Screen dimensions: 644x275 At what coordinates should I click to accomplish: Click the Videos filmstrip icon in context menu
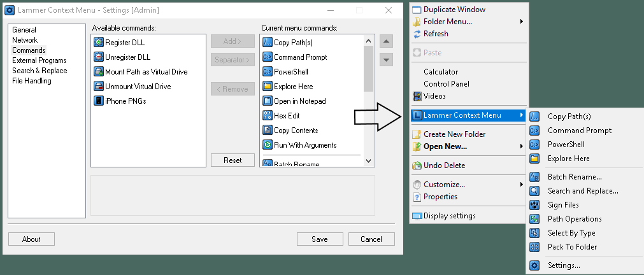(x=417, y=97)
